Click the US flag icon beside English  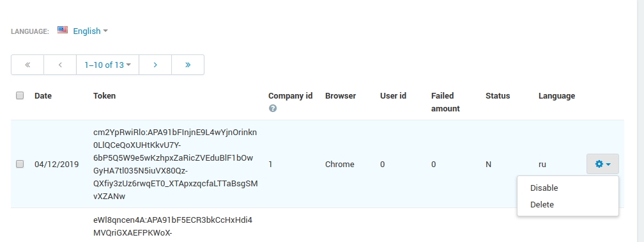pyautogui.click(x=63, y=29)
